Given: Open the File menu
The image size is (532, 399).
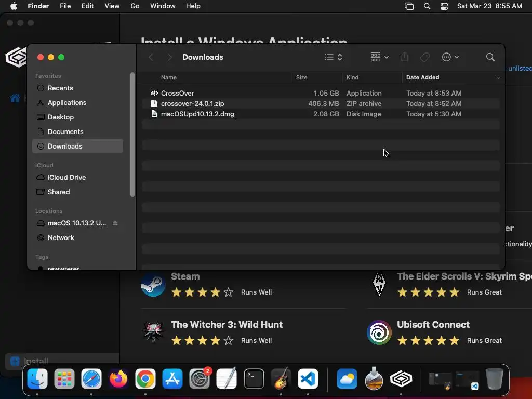Looking at the screenshot, I should point(65,6).
